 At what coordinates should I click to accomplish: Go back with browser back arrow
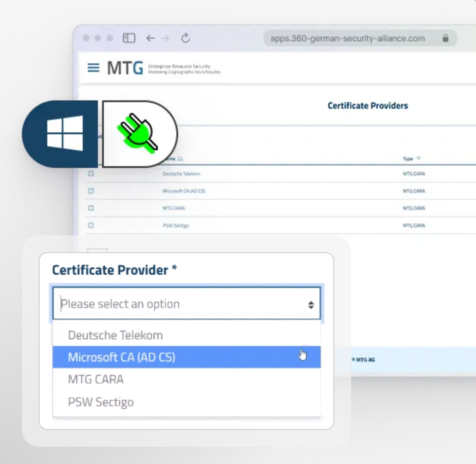(x=150, y=38)
